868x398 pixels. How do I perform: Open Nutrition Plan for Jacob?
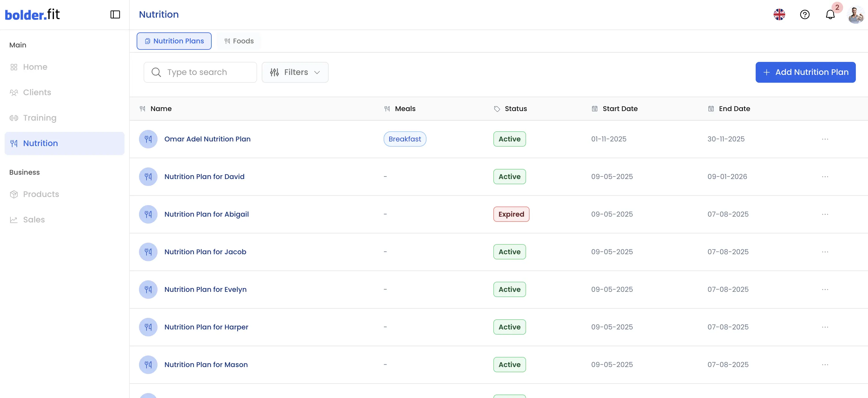[x=205, y=252]
